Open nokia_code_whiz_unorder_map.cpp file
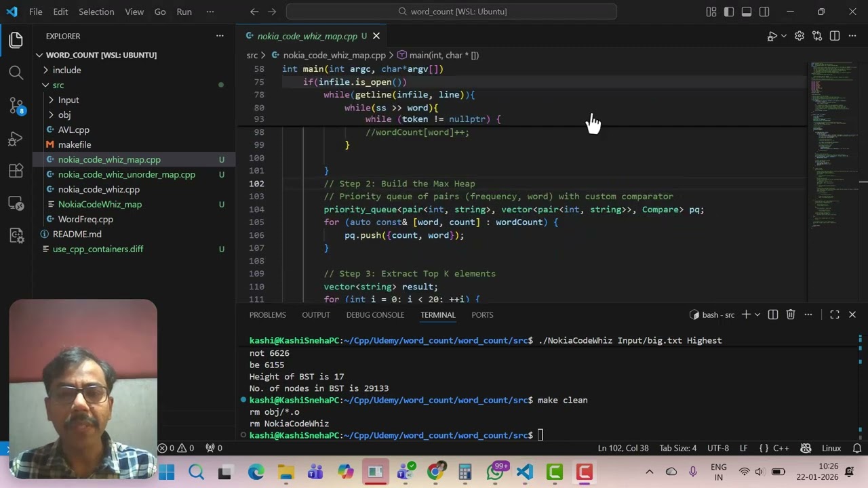The height and width of the screenshot is (488, 868). click(126, 174)
